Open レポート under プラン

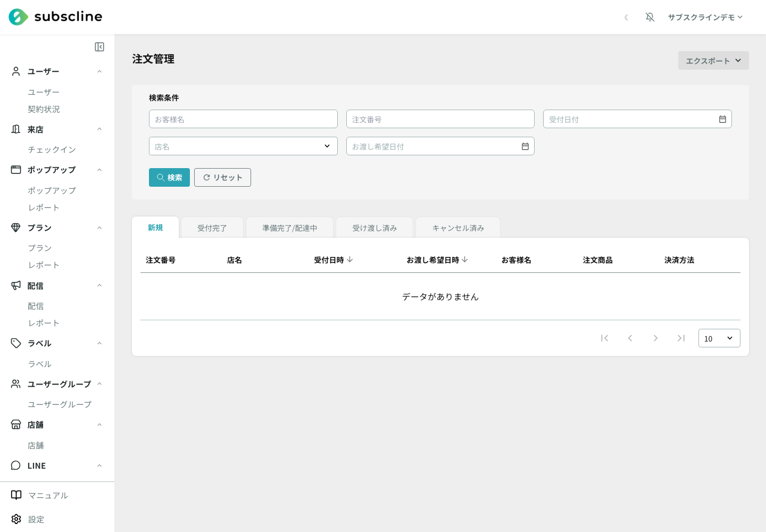pyautogui.click(x=44, y=265)
